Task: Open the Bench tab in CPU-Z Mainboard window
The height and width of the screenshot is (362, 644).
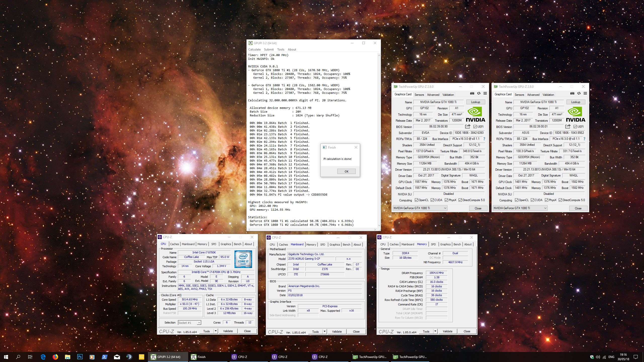Action: [346, 245]
